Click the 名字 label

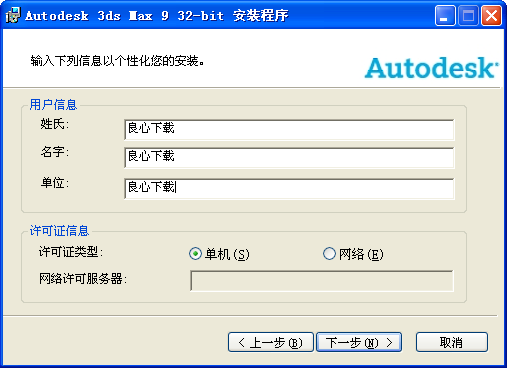click(x=55, y=152)
